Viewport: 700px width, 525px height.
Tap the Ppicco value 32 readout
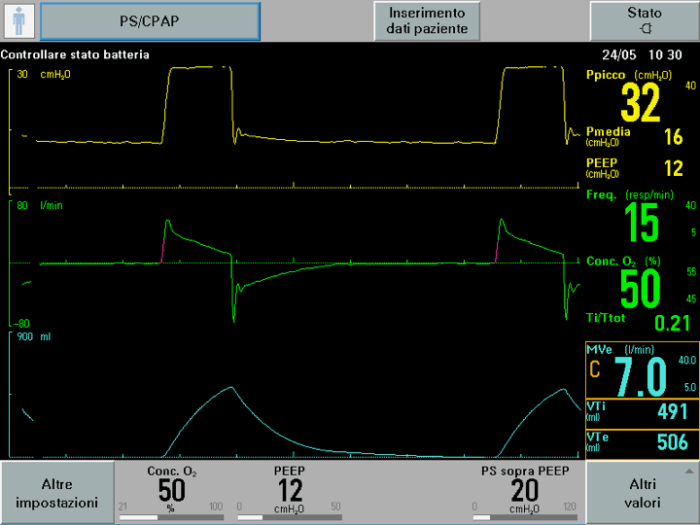point(639,102)
